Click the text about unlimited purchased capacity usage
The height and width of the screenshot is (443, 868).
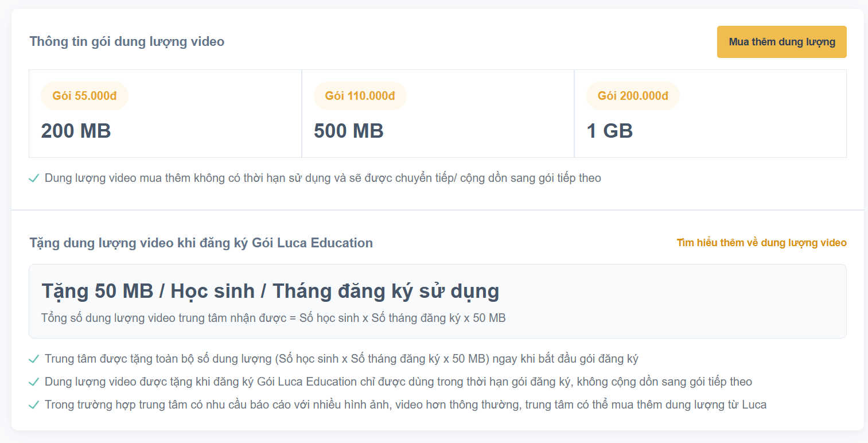click(322, 178)
